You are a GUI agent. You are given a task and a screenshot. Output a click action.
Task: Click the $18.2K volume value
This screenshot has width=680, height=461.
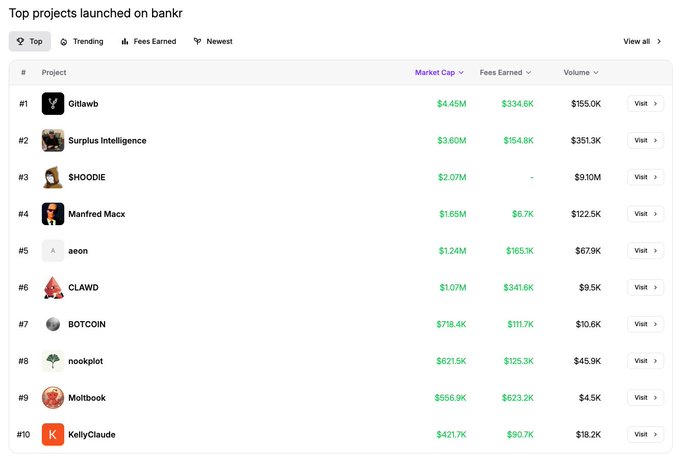click(x=588, y=435)
